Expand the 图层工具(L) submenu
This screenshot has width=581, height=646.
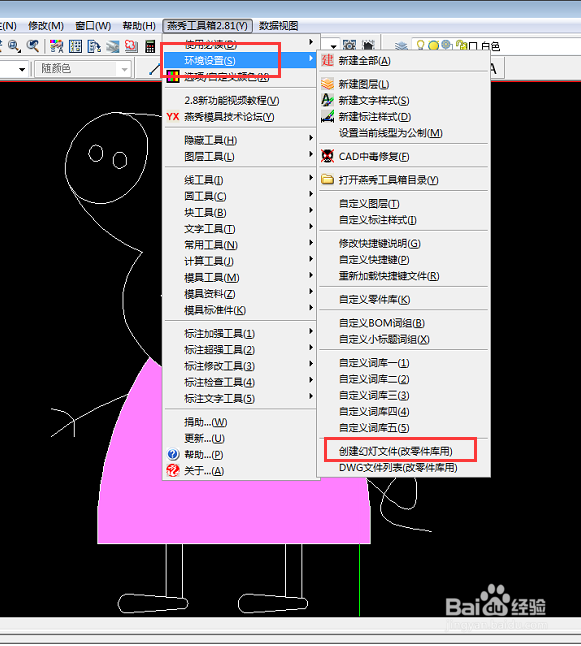click(239, 157)
